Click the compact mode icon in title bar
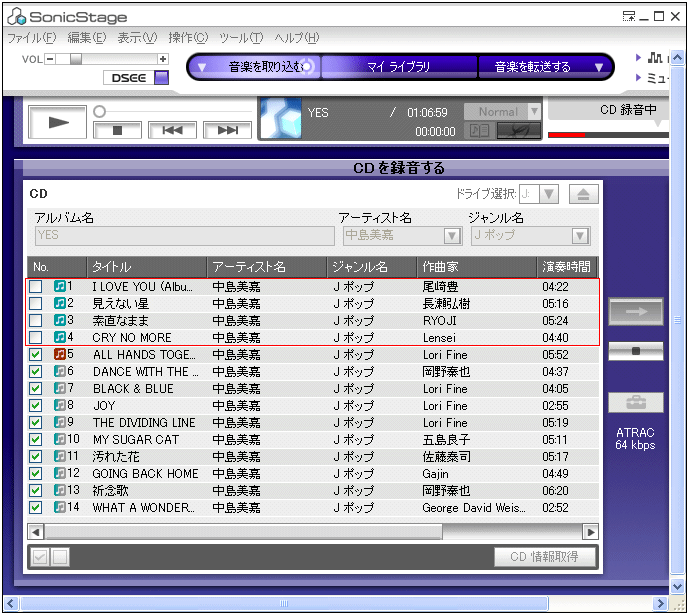The width and height of the screenshot is (689, 615). (629, 17)
